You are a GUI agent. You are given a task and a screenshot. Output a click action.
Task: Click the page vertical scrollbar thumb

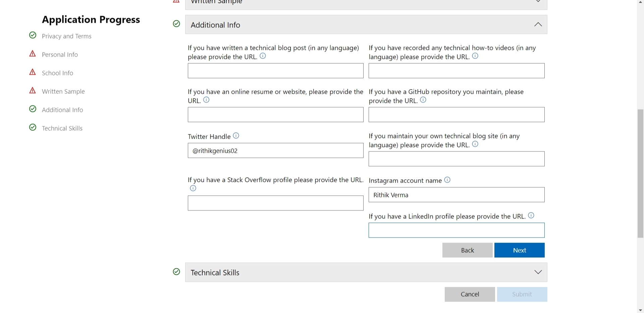point(640,173)
